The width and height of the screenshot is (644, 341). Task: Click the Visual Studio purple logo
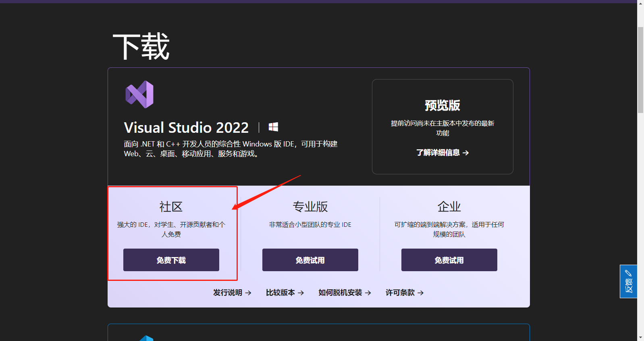coord(139,94)
